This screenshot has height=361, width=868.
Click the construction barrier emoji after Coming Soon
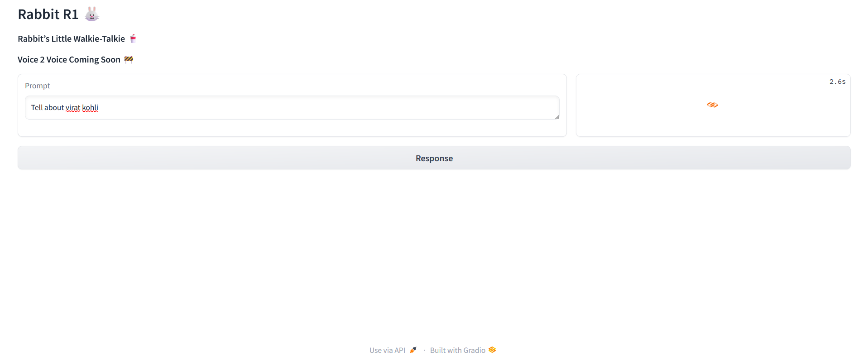coord(129,59)
